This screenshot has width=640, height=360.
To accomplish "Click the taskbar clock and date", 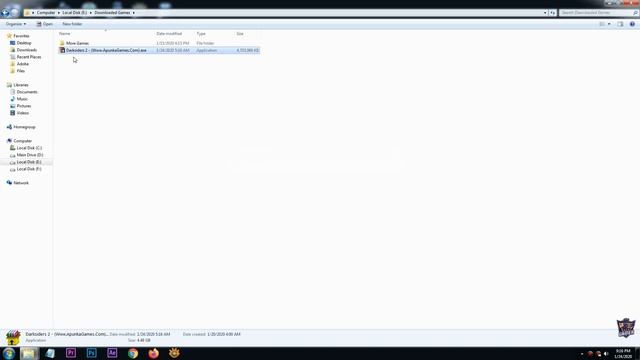I will (x=623, y=353).
